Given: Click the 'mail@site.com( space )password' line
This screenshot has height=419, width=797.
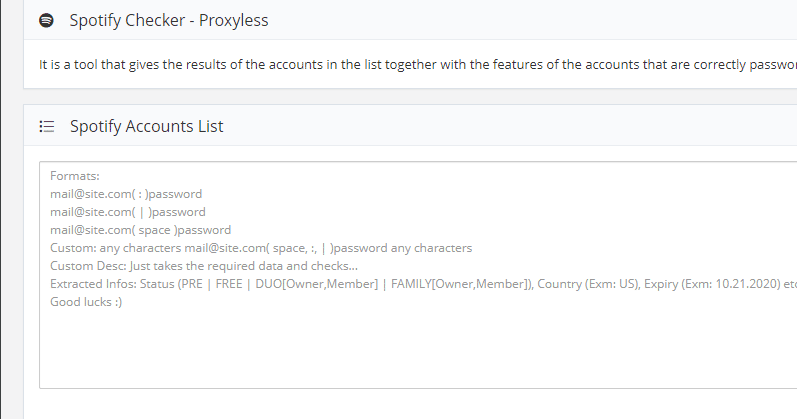Looking at the screenshot, I should click(140, 230).
